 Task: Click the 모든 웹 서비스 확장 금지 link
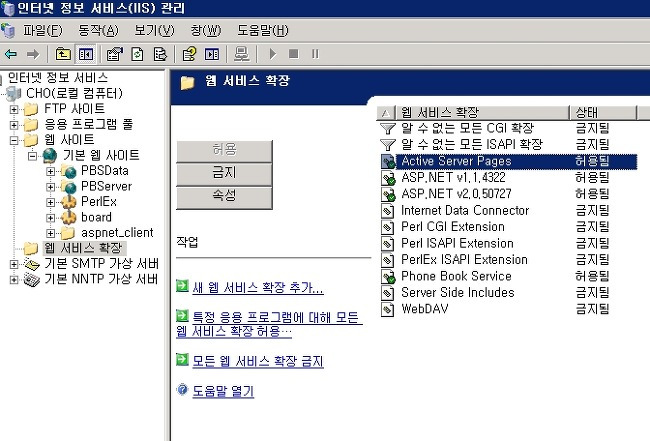point(258,361)
